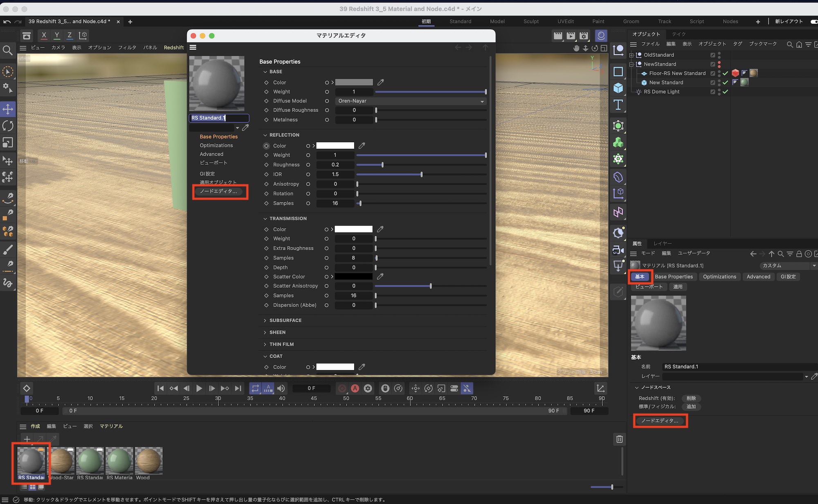Click the Wood material thumbnail
Image resolution: width=818 pixels, height=504 pixels.
click(x=148, y=461)
